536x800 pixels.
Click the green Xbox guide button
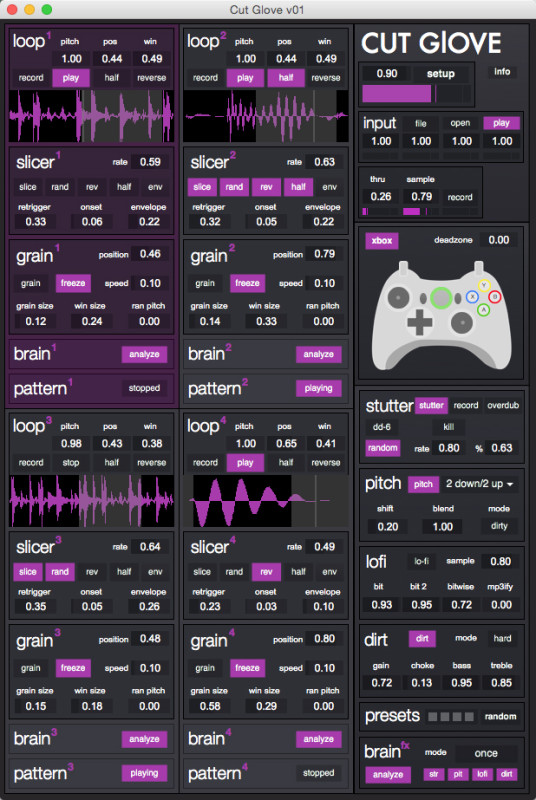[x=441, y=297]
